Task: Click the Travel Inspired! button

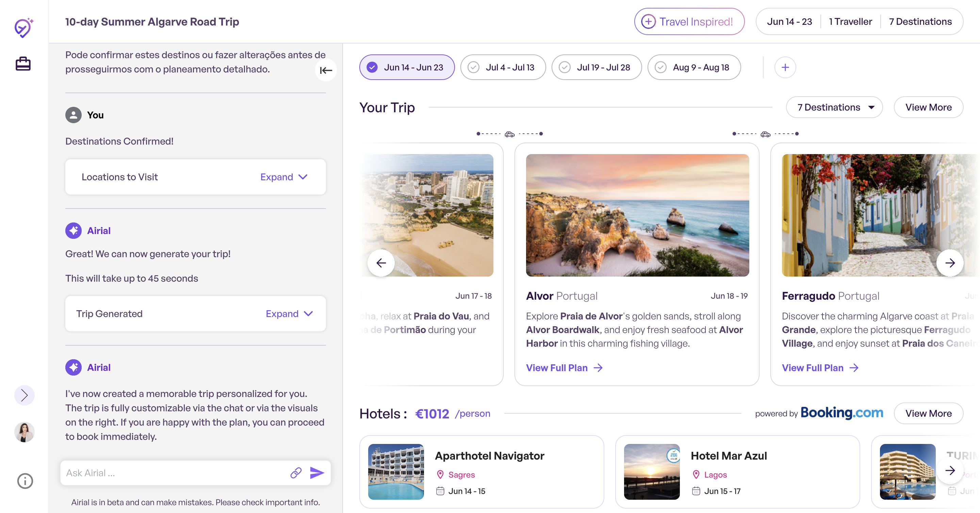Action: click(x=689, y=22)
